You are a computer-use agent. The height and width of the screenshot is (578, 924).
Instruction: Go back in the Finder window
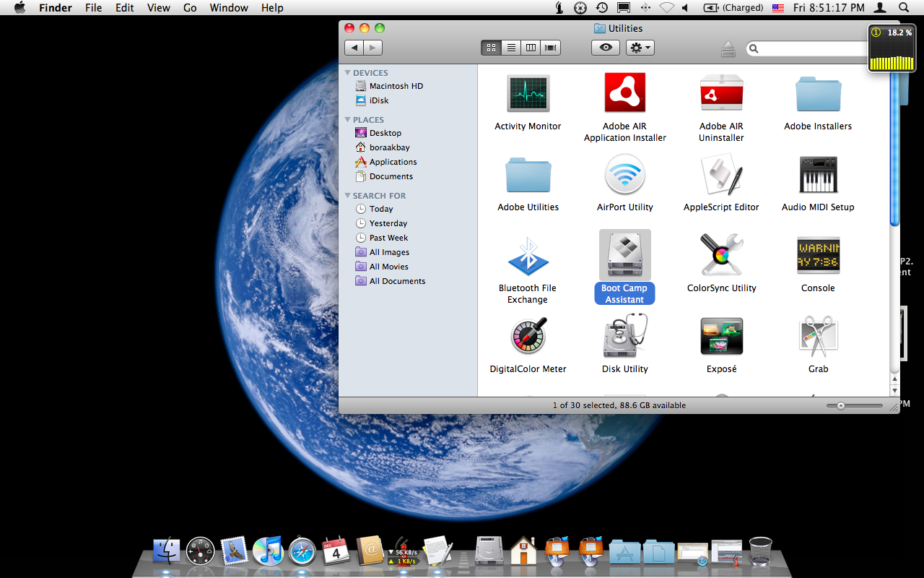[354, 48]
